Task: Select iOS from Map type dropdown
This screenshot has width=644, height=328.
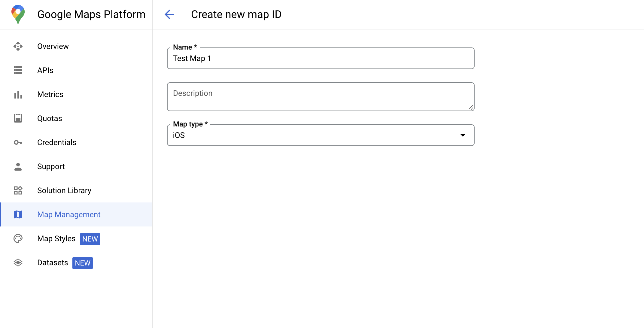Action: coord(321,135)
